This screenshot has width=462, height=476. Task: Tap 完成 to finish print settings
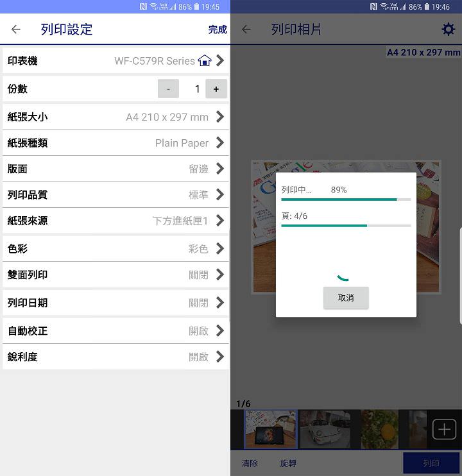[x=218, y=30]
